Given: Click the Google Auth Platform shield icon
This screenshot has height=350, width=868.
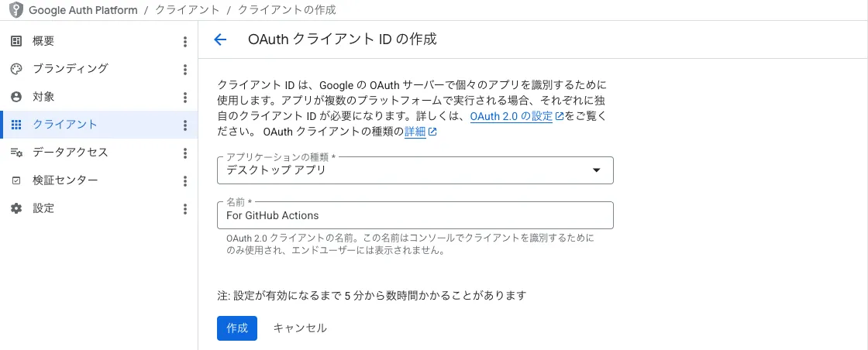Looking at the screenshot, I should coord(16,10).
